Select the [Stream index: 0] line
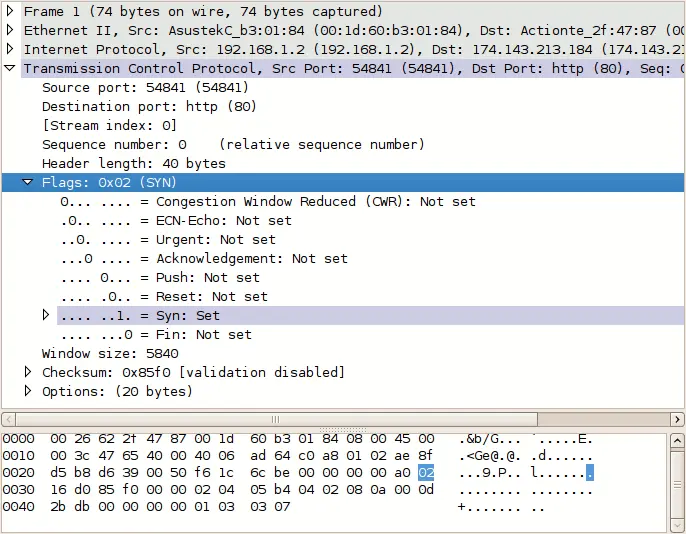Viewport: 686px width, 534px height. point(109,126)
